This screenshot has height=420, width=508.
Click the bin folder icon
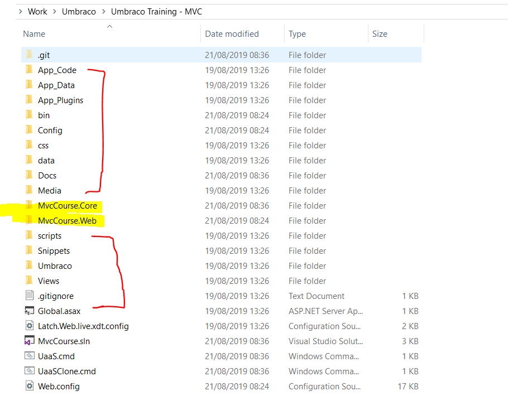coord(29,115)
